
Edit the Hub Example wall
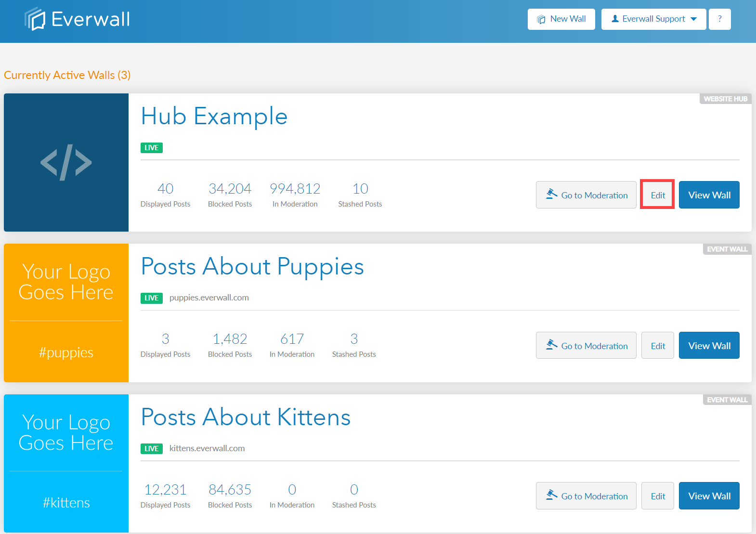click(658, 195)
